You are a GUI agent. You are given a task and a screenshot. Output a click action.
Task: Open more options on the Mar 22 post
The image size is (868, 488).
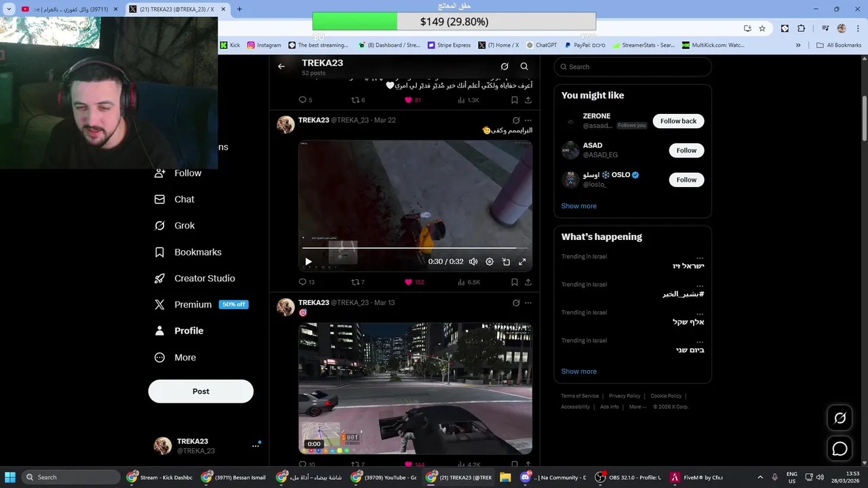pos(528,120)
